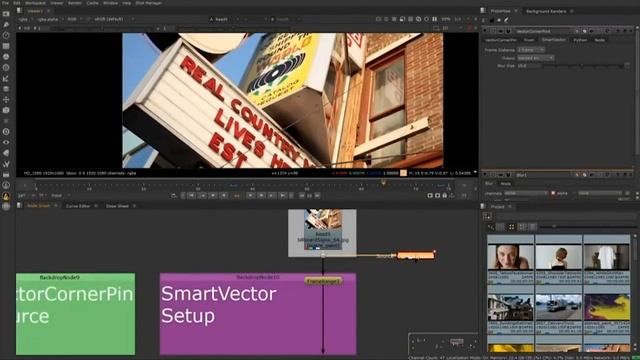This screenshot has height=360, width=640.
Task: Open the Cache menu
Action: 93,3
